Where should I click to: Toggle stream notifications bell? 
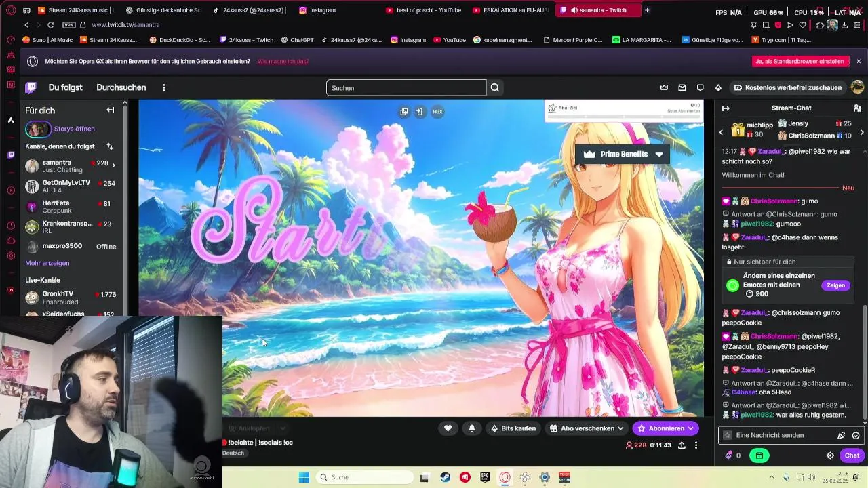point(472,428)
